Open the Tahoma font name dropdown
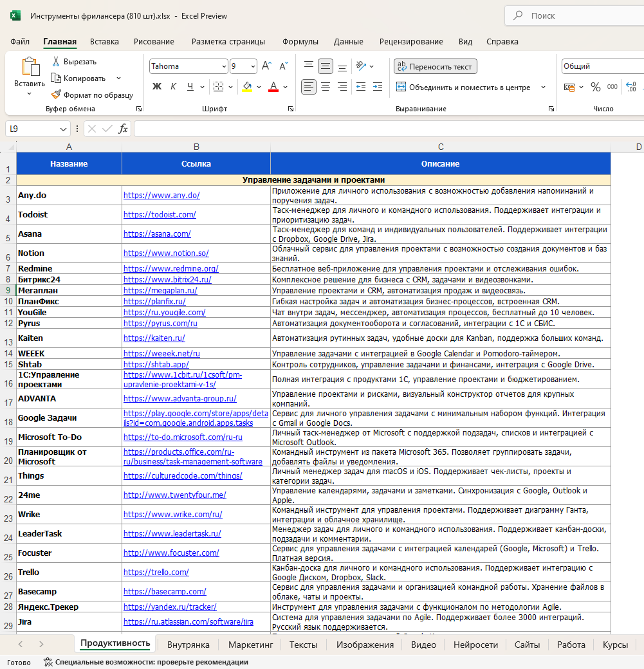 pos(224,66)
